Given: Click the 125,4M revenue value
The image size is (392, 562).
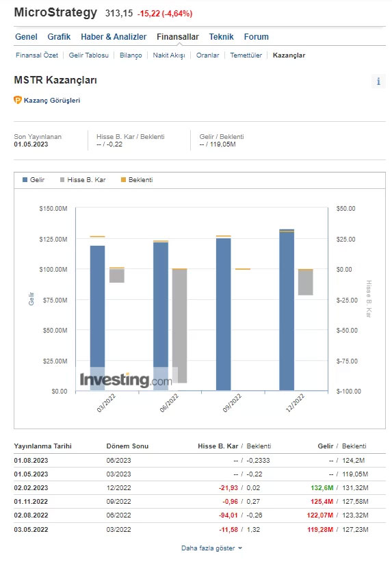Looking at the screenshot, I should [322, 502].
